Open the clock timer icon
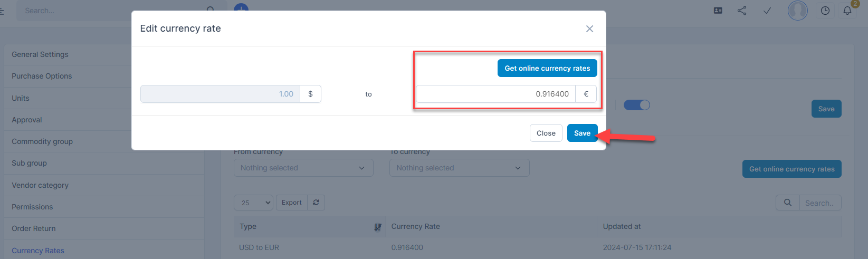868x259 pixels. pos(825,11)
